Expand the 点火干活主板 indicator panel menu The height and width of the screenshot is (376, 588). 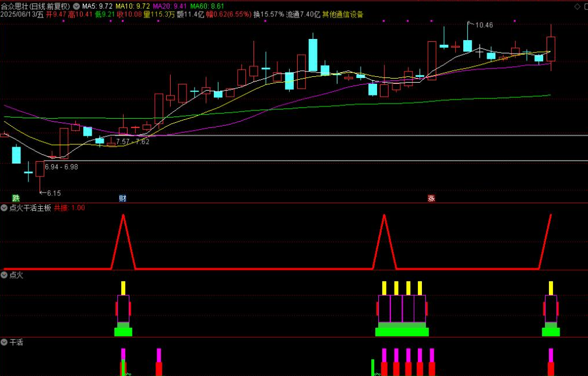5,208
